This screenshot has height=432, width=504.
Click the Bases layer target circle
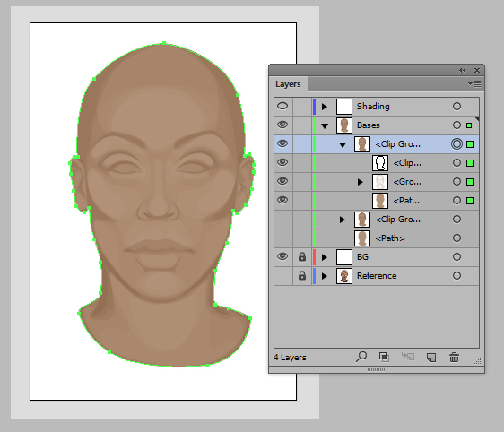(x=456, y=125)
